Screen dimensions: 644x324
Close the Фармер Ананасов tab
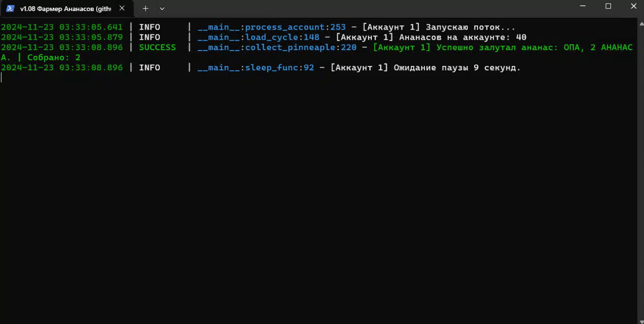click(122, 9)
